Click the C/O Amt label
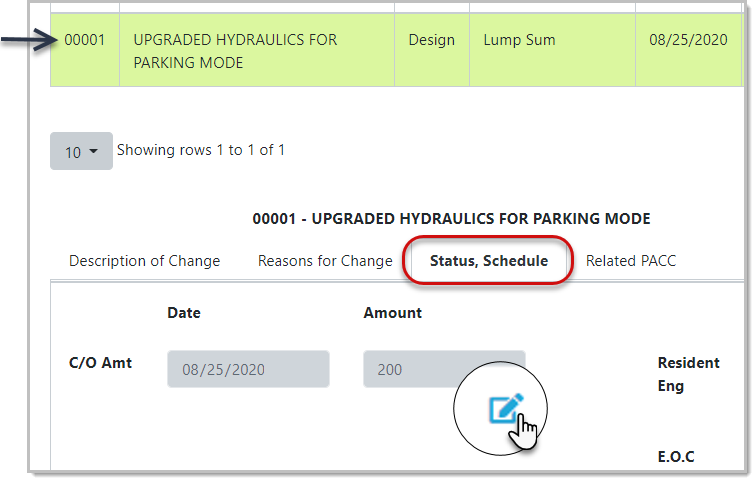The width and height of the screenshot is (756, 482). [x=100, y=362]
